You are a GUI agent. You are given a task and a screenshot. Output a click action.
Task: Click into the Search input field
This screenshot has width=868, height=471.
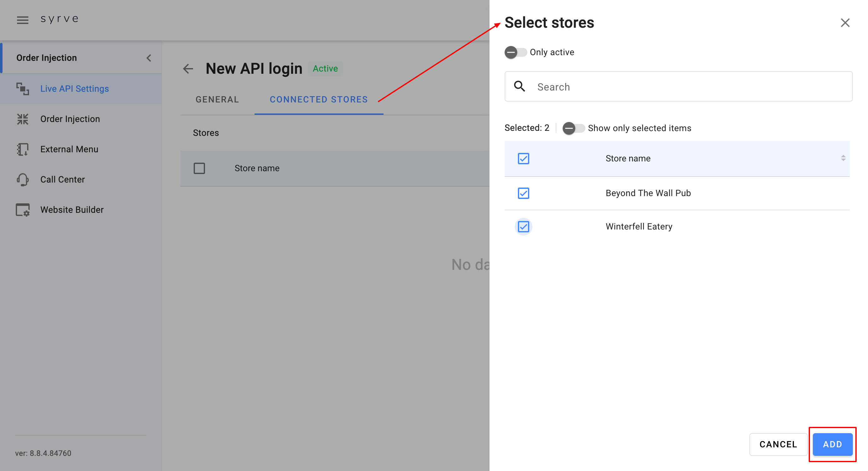click(x=691, y=87)
